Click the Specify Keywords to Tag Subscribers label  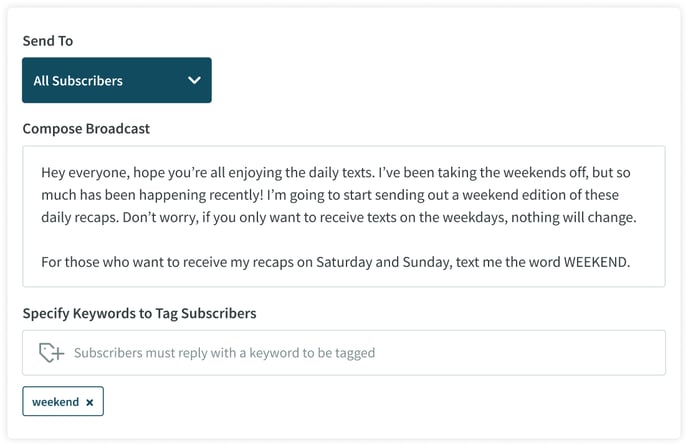pyautogui.click(x=140, y=313)
